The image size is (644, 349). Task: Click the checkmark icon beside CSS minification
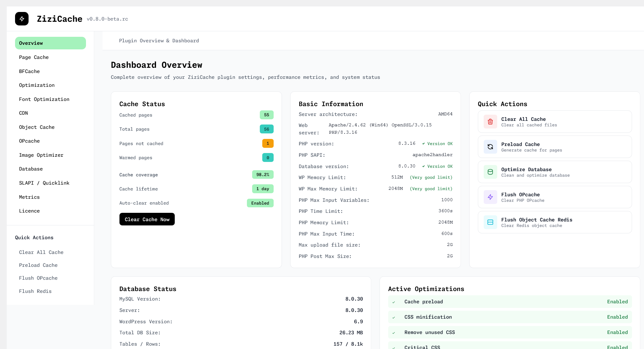point(393,317)
